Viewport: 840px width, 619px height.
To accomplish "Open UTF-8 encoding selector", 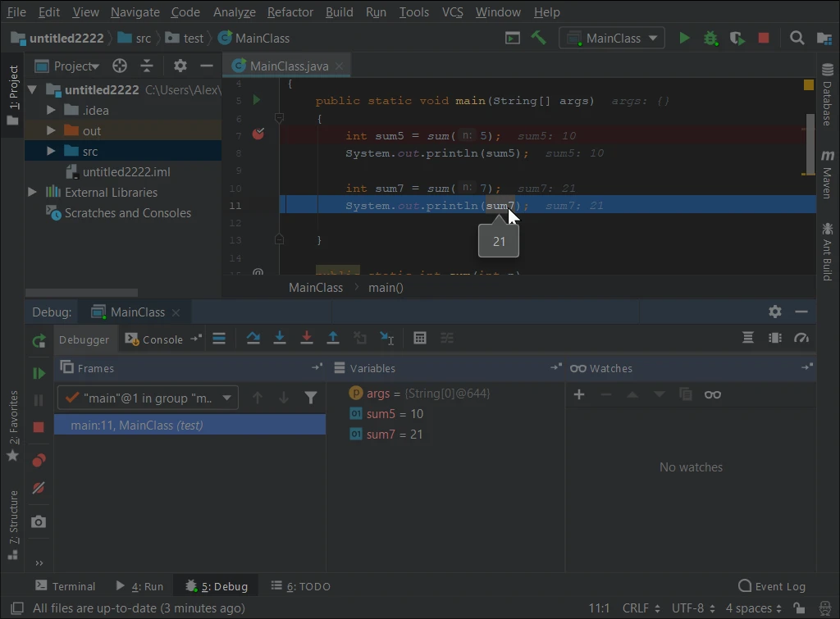I will click(x=693, y=608).
